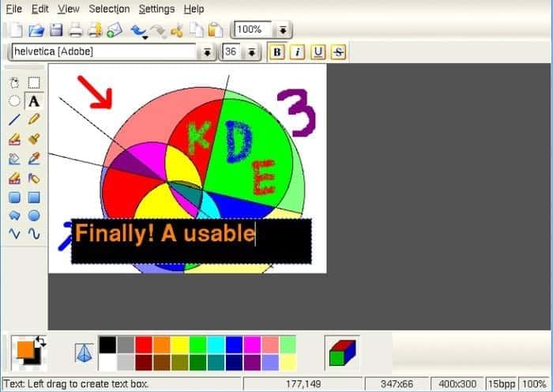The width and height of the screenshot is (553, 392).
Task: Click the '15bpp' status bar entry
Action: click(x=501, y=383)
